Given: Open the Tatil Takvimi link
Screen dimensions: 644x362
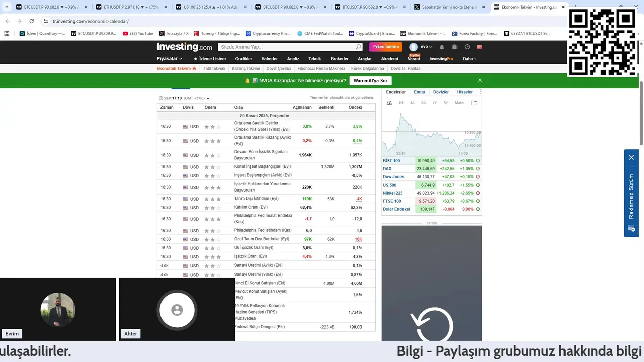Looking at the screenshot, I should [x=214, y=69].
